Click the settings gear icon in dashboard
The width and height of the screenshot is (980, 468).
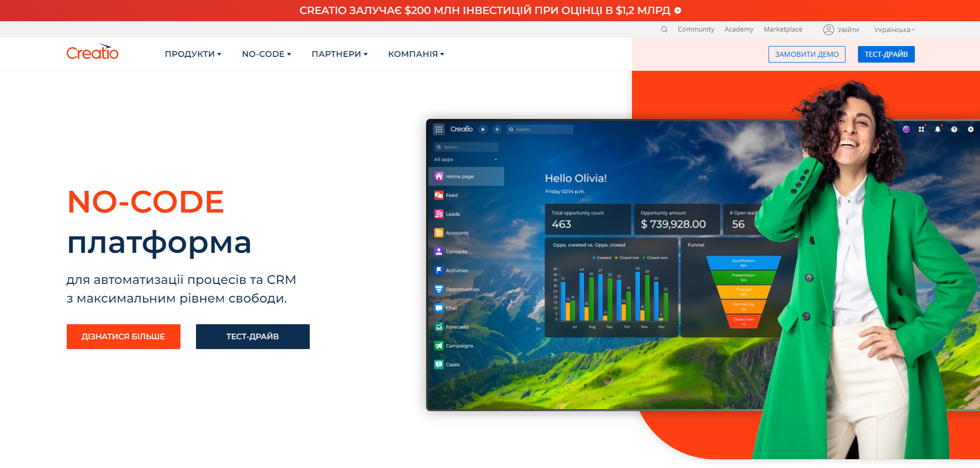click(970, 129)
